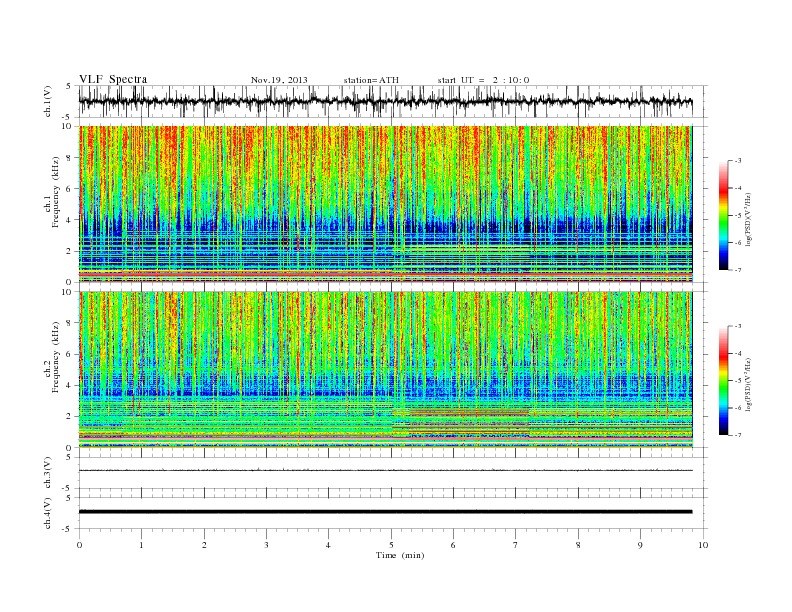The image size is (792, 612).
Task: Click time axis tick label '6'
Action: coord(453,545)
